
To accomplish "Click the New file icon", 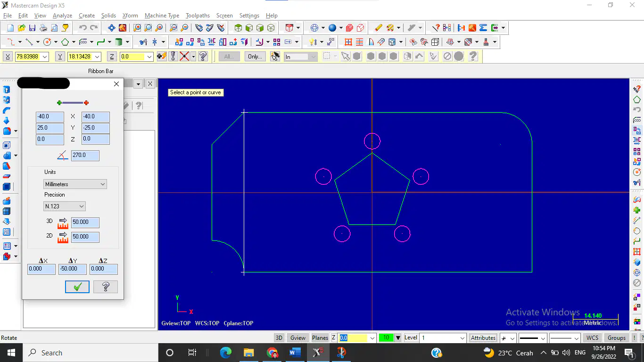I will click(10, 28).
